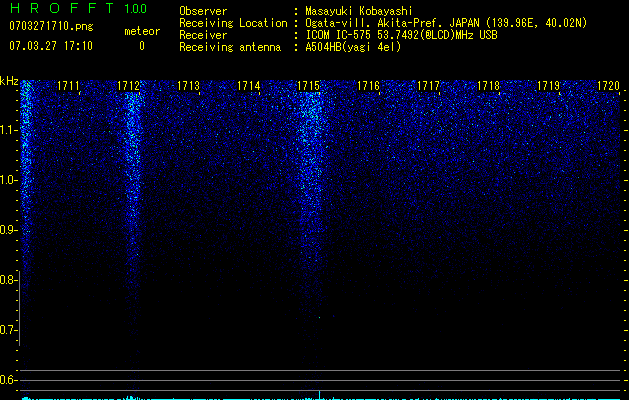629x400 pixels.
Task: Click the 1713 time marker
Action: (188, 86)
